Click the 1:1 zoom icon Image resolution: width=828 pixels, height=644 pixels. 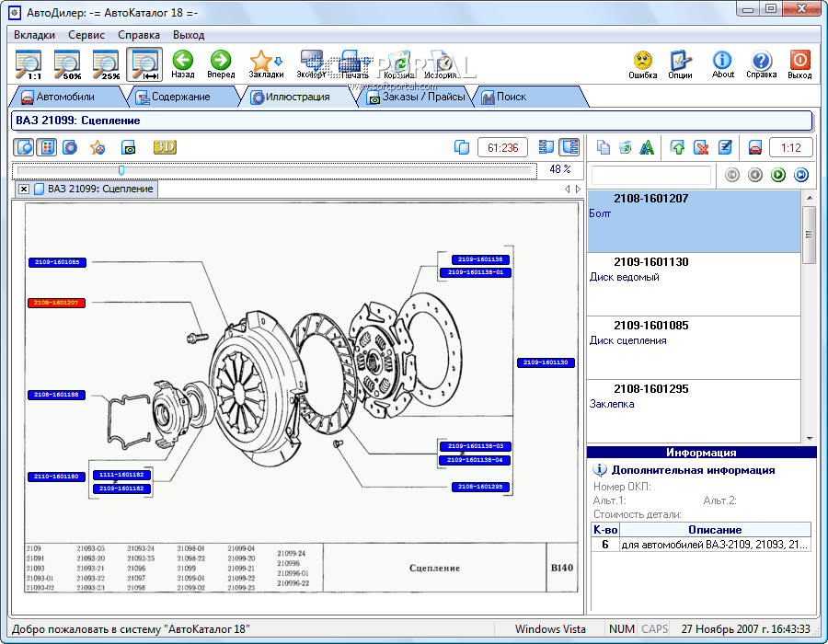pos(29,63)
